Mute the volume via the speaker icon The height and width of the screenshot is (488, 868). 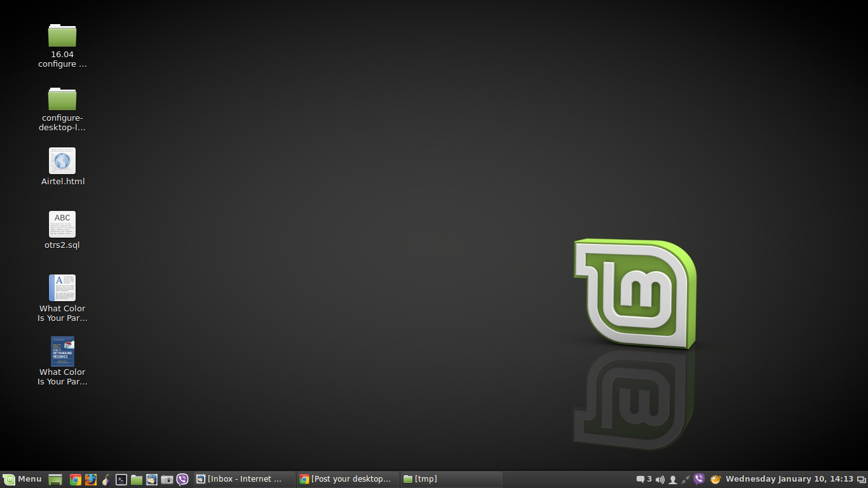tap(660, 478)
